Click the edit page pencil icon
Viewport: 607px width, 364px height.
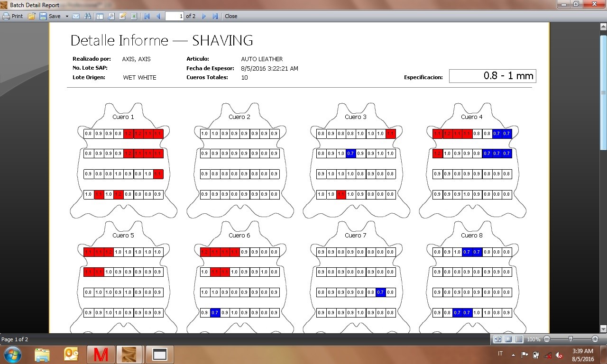123,16
